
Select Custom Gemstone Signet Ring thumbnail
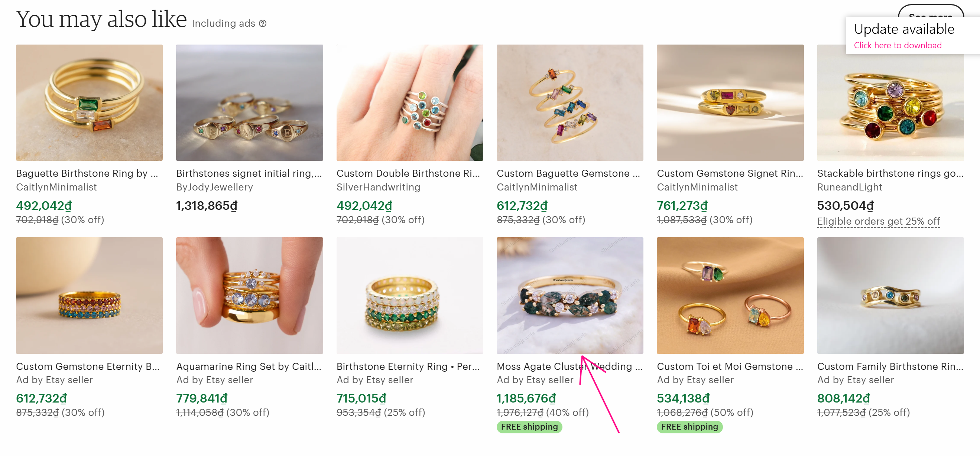pyautogui.click(x=730, y=102)
